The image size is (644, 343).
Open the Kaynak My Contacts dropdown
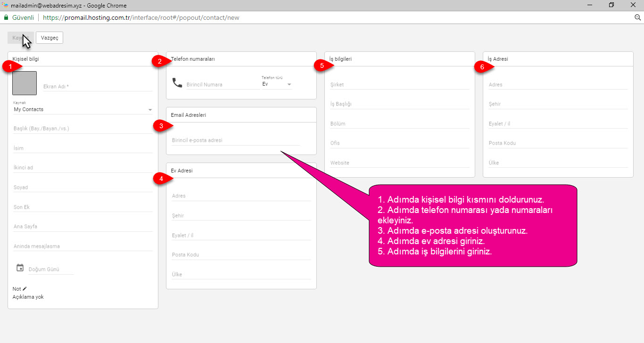83,109
